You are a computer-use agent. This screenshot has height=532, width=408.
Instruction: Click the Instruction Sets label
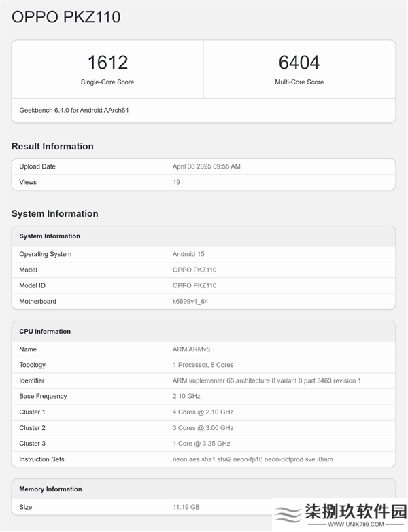pyautogui.click(x=41, y=459)
